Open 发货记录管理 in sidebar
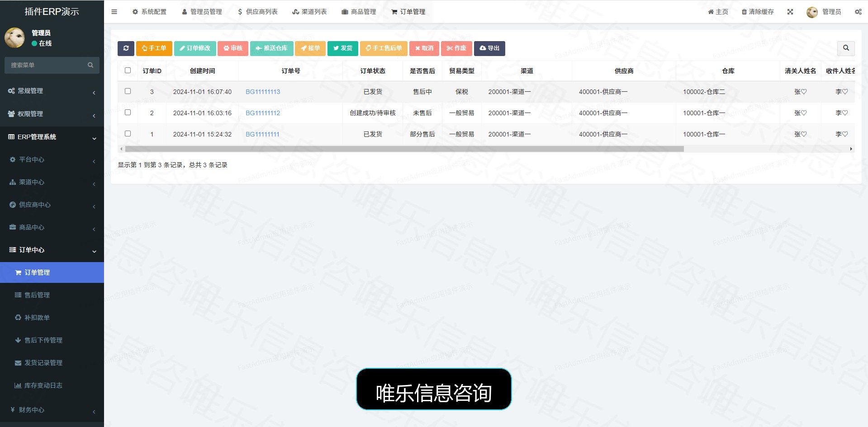The height and width of the screenshot is (427, 868). click(x=52, y=363)
